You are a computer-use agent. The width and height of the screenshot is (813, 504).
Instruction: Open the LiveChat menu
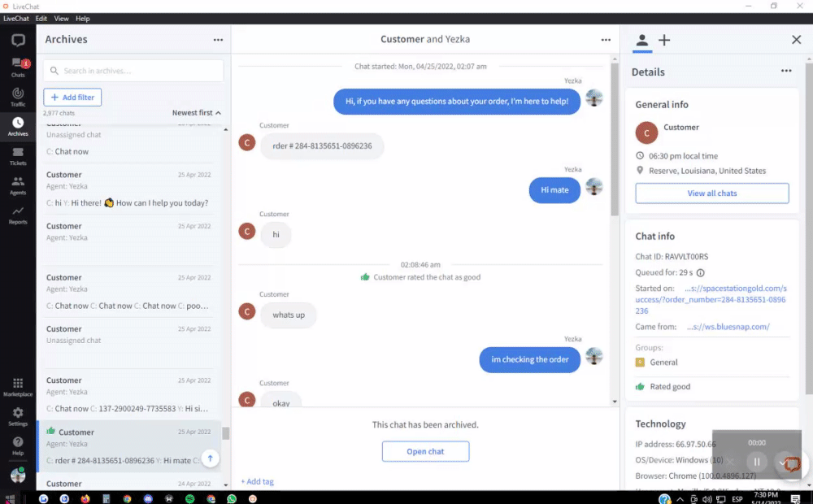tap(16, 19)
